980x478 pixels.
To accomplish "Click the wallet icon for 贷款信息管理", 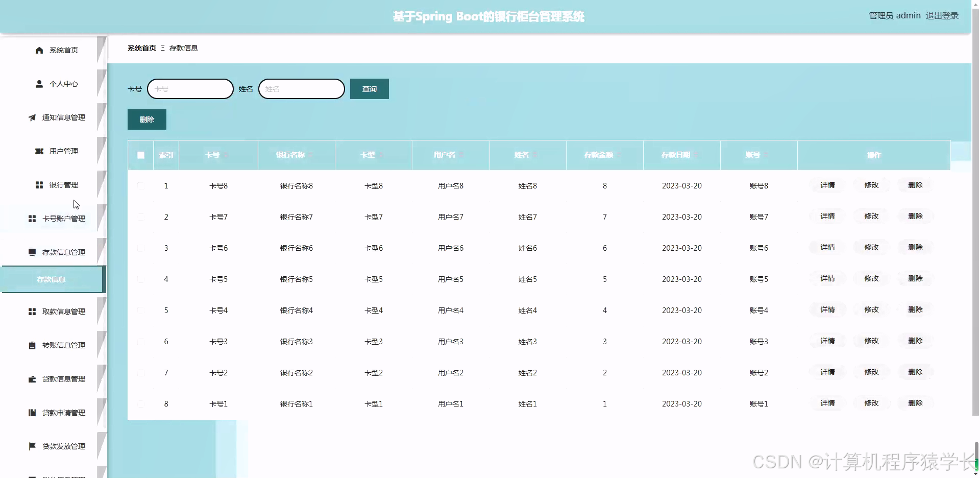I will point(32,379).
